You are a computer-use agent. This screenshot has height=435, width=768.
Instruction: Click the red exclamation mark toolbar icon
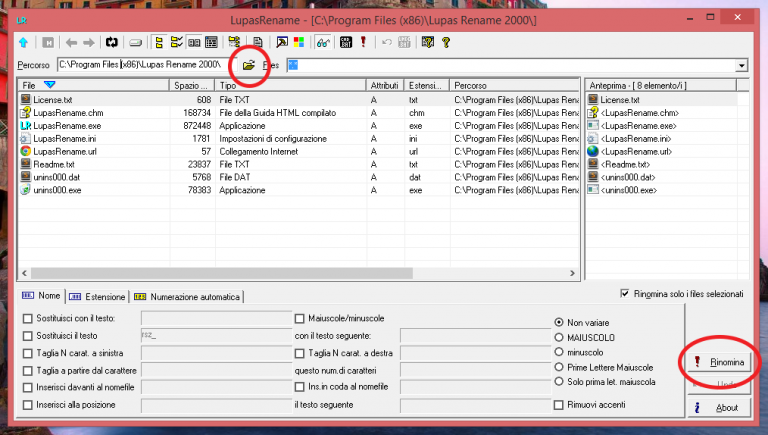(363, 42)
